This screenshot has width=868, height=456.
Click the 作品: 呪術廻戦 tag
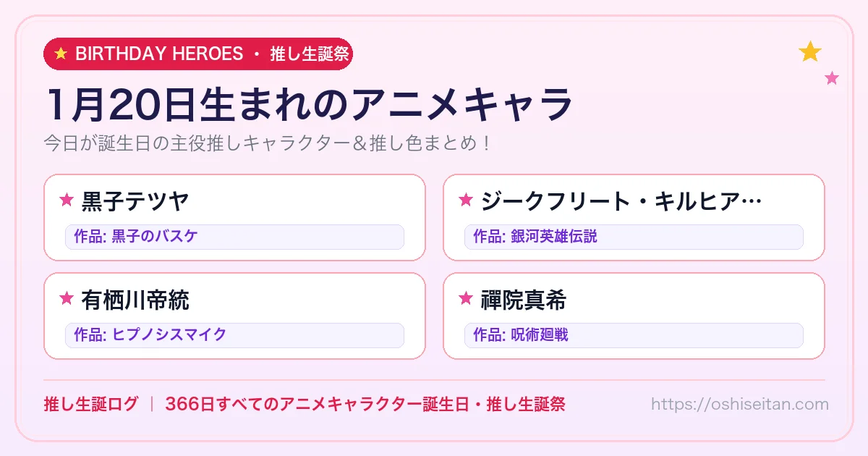point(634,335)
